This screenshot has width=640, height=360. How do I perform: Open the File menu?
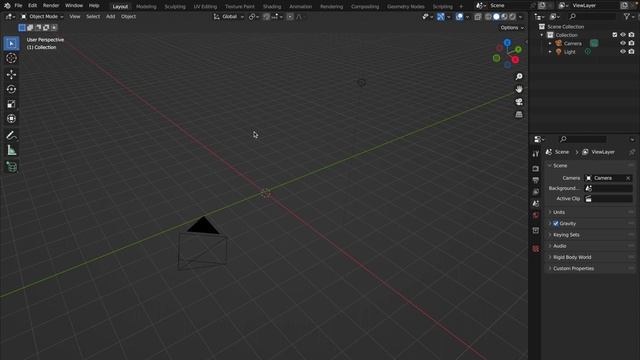(x=18, y=6)
